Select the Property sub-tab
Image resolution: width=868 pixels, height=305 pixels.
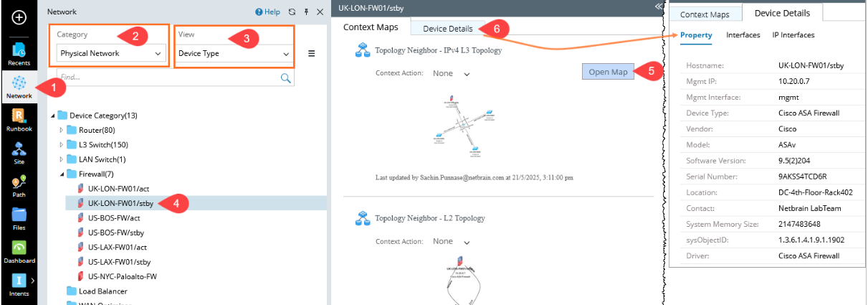coord(696,34)
